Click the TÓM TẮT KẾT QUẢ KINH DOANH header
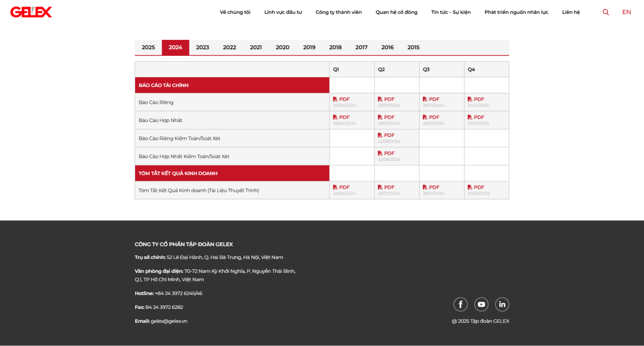 click(x=232, y=174)
